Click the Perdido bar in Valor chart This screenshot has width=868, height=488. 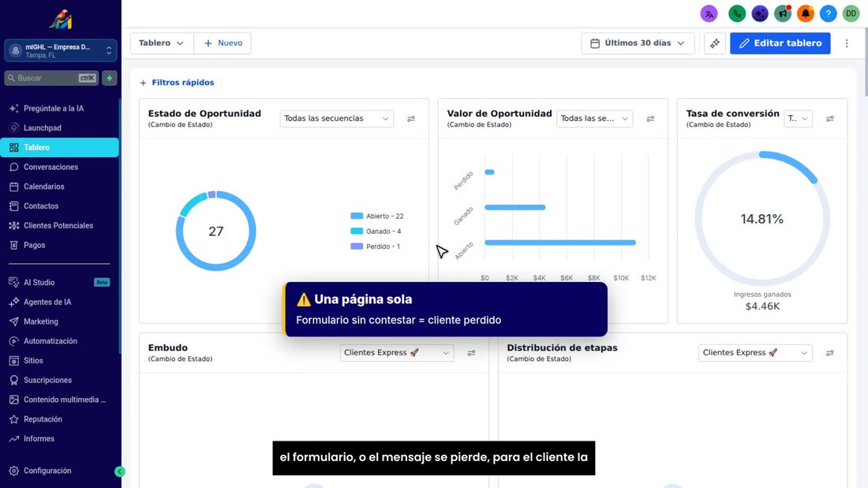click(x=489, y=172)
